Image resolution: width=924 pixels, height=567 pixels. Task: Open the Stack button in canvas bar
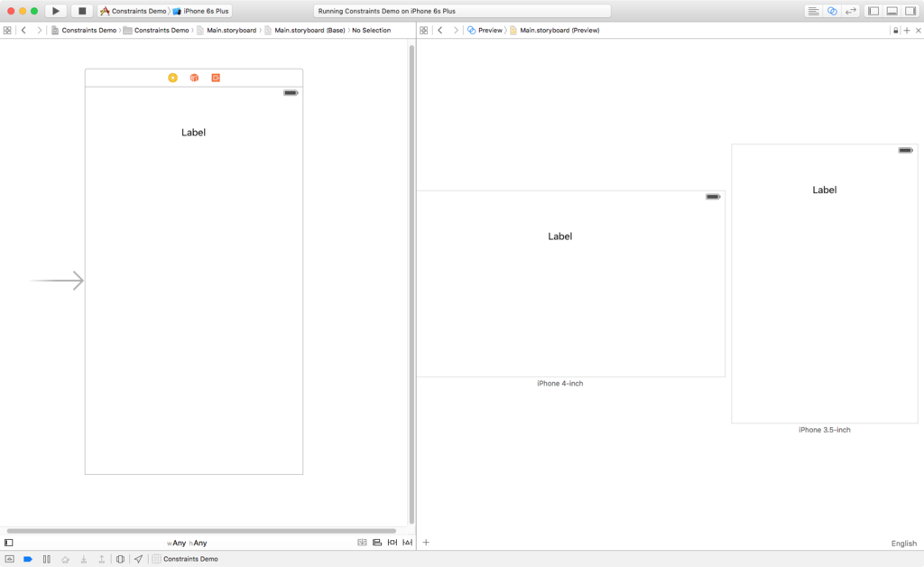[362, 543]
